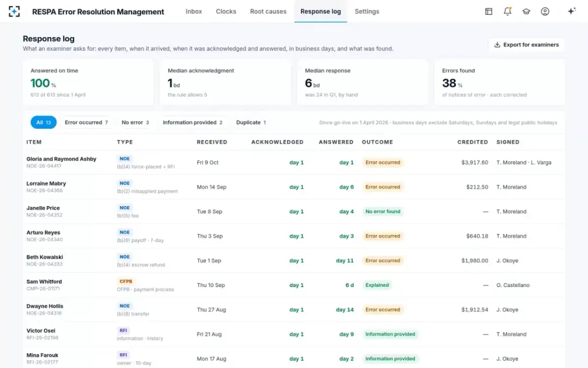Click the Median response card
Screen dimensions: 588x368
(x=363, y=82)
